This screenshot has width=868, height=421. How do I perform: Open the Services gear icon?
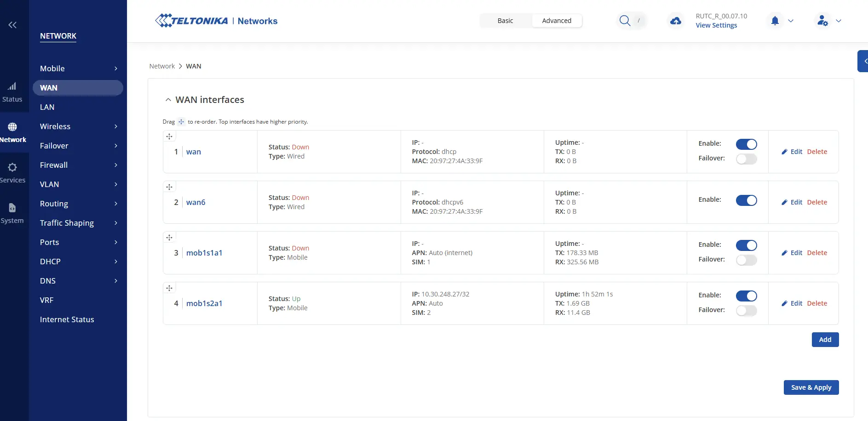(12, 168)
